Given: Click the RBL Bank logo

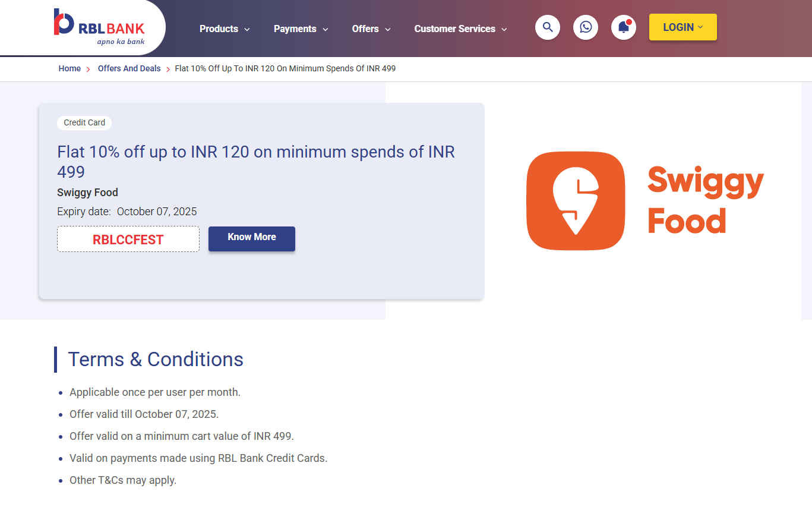Looking at the screenshot, I should pyautogui.click(x=99, y=27).
